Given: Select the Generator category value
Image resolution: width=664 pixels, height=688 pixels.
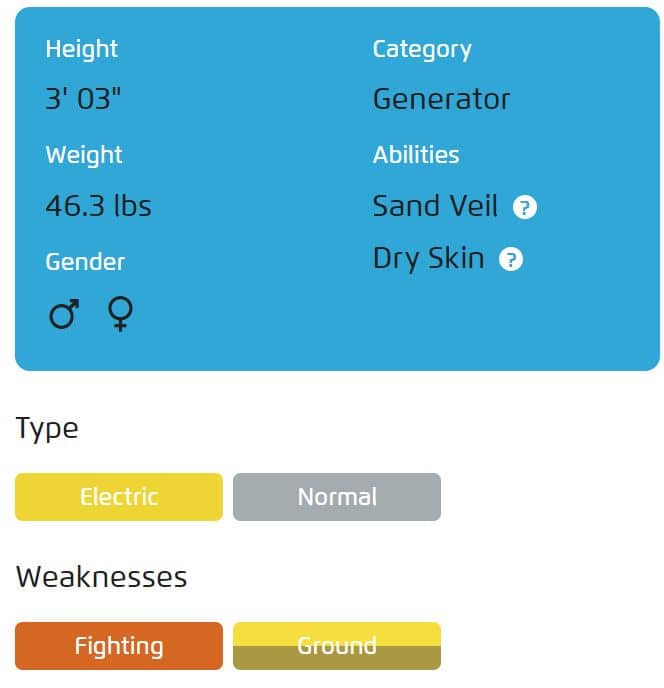Looking at the screenshot, I should [x=441, y=99].
